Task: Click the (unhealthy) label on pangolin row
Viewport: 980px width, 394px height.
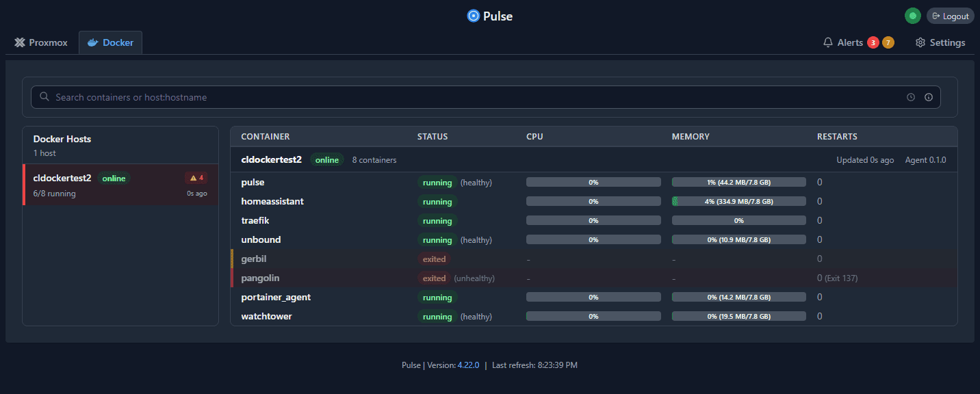Action: [474, 278]
